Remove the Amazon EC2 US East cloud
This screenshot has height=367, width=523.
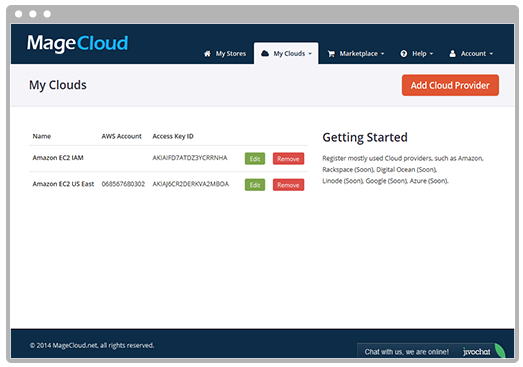coord(288,185)
